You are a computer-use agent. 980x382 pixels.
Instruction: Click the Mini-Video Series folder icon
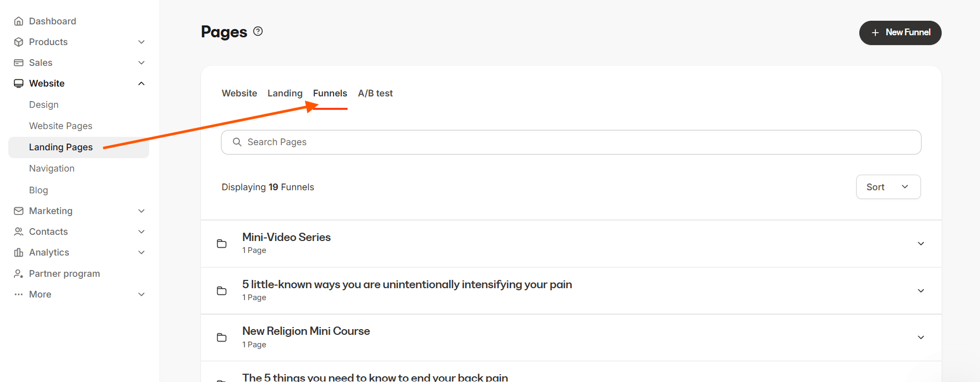(x=222, y=244)
